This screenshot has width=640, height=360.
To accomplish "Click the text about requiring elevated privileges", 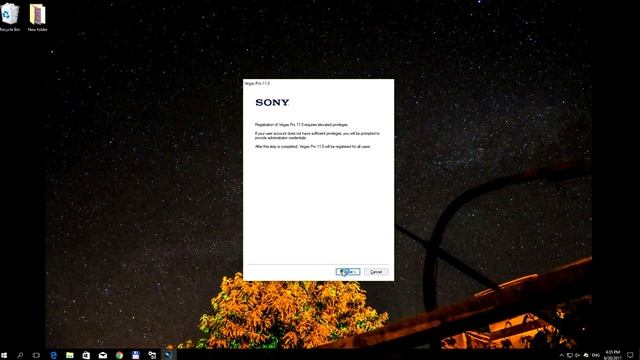I will (301, 124).
